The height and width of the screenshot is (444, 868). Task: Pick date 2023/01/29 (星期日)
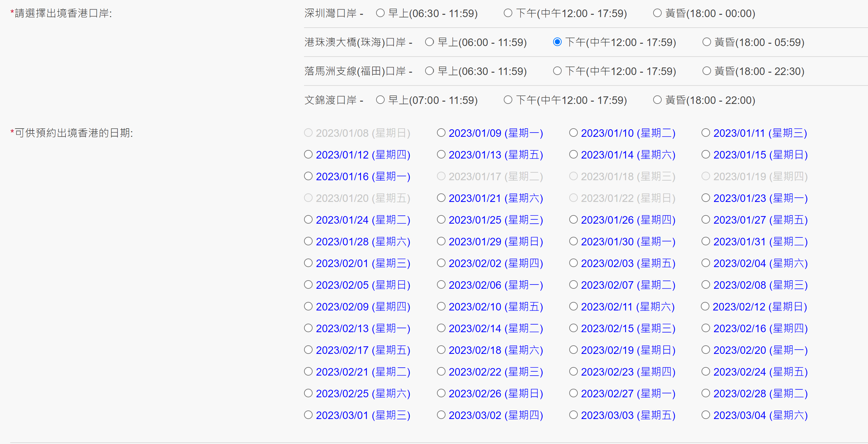(x=441, y=241)
